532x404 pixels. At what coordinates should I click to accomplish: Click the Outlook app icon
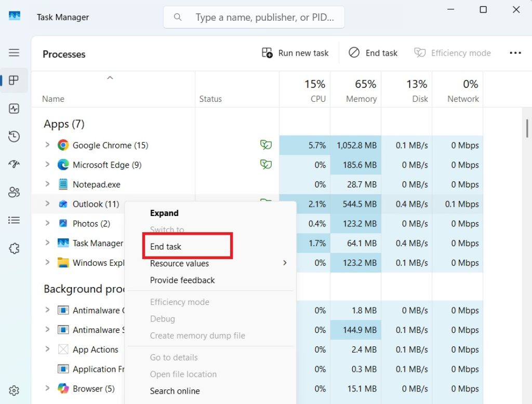tap(63, 204)
